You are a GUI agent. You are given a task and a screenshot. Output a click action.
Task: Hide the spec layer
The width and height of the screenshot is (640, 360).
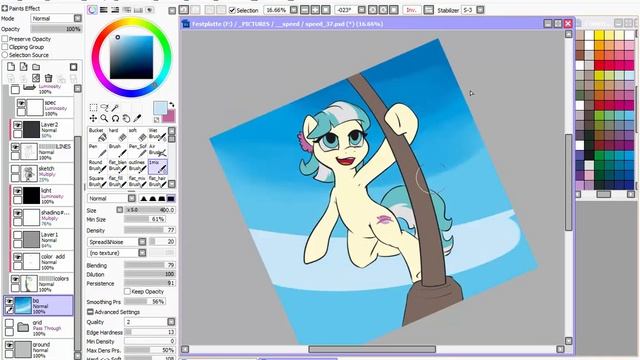click(x=21, y=103)
